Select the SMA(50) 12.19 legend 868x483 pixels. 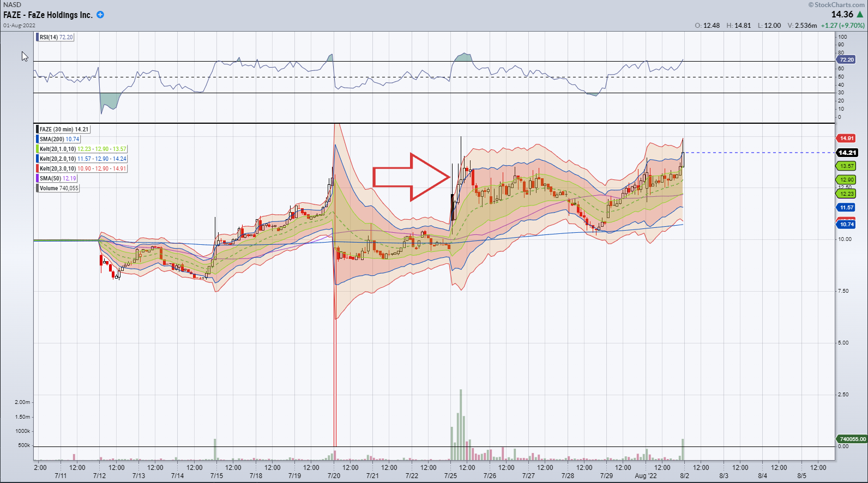[x=57, y=178]
